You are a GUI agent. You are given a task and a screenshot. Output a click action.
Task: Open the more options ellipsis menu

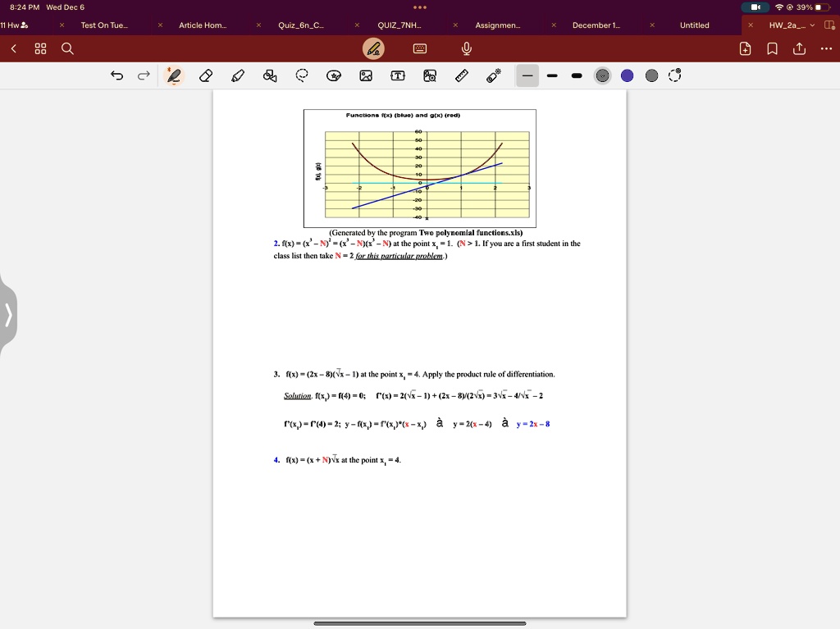tap(826, 48)
